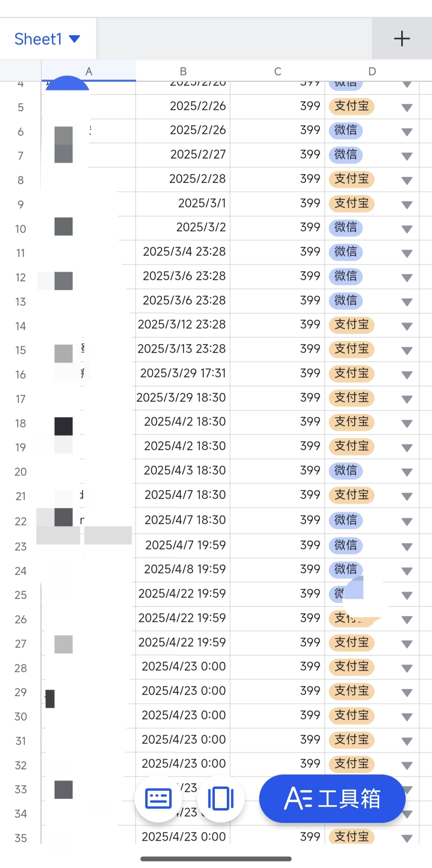Tap the card view icon button
432x868 pixels.
(x=220, y=798)
